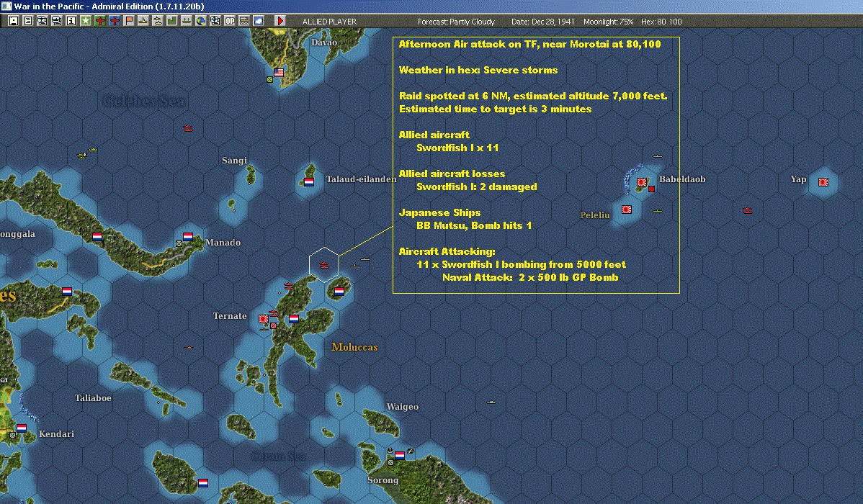Select the Dutch flag base at Sorong
This screenshot has height=504, width=863.
point(400,456)
